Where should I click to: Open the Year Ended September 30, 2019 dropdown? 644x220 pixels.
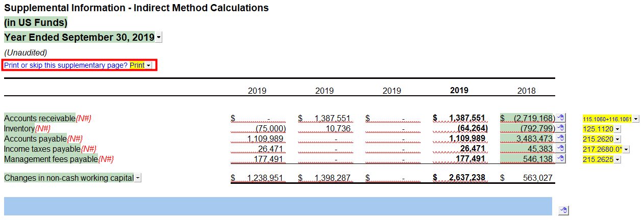(x=159, y=38)
